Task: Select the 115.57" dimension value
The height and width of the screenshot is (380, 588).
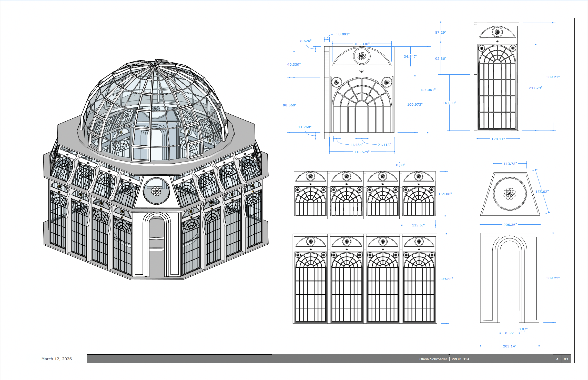Action: 419,225
